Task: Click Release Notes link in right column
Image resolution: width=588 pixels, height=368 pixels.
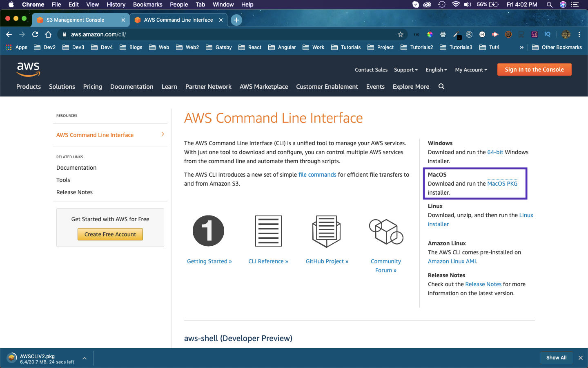Action: click(483, 284)
